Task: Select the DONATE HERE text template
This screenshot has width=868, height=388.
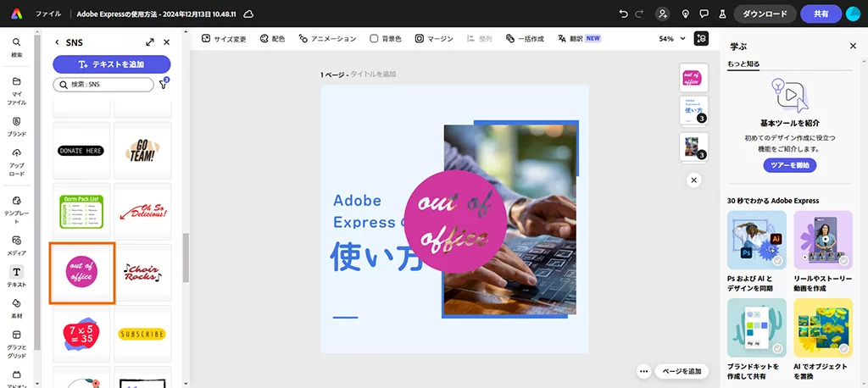Action: point(81,151)
